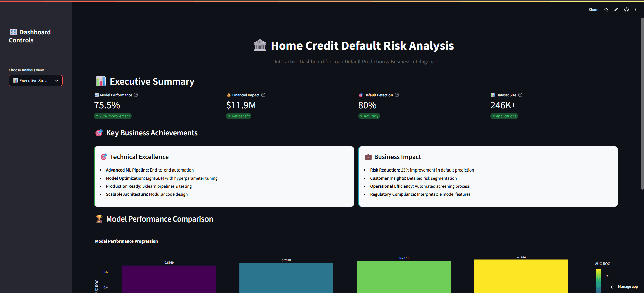Open the three-dot app menu
This screenshot has height=293, width=644.
click(636, 10)
